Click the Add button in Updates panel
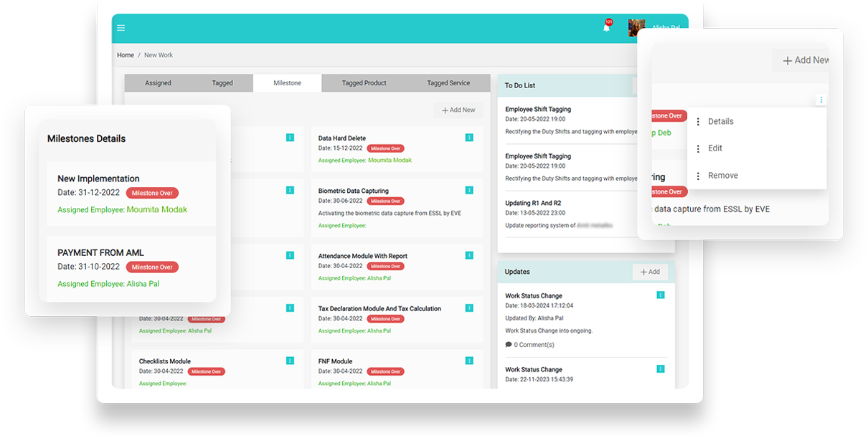The height and width of the screenshot is (438, 868). point(649,272)
